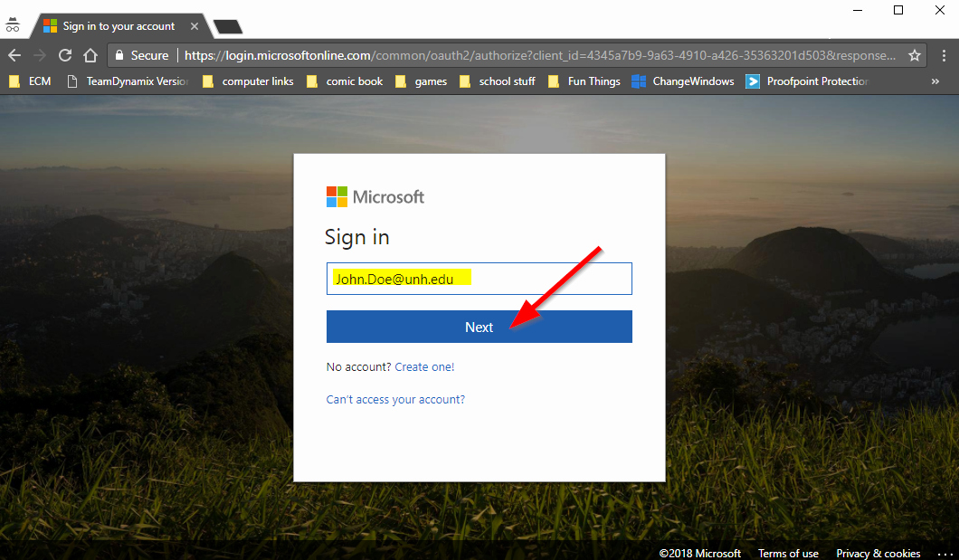Open the Chrome three-dot menu

click(944, 55)
